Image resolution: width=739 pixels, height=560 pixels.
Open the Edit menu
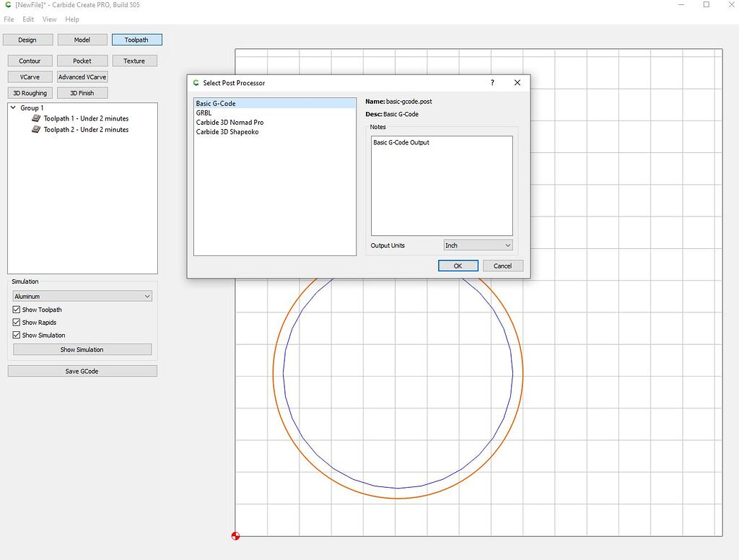pyautogui.click(x=27, y=19)
